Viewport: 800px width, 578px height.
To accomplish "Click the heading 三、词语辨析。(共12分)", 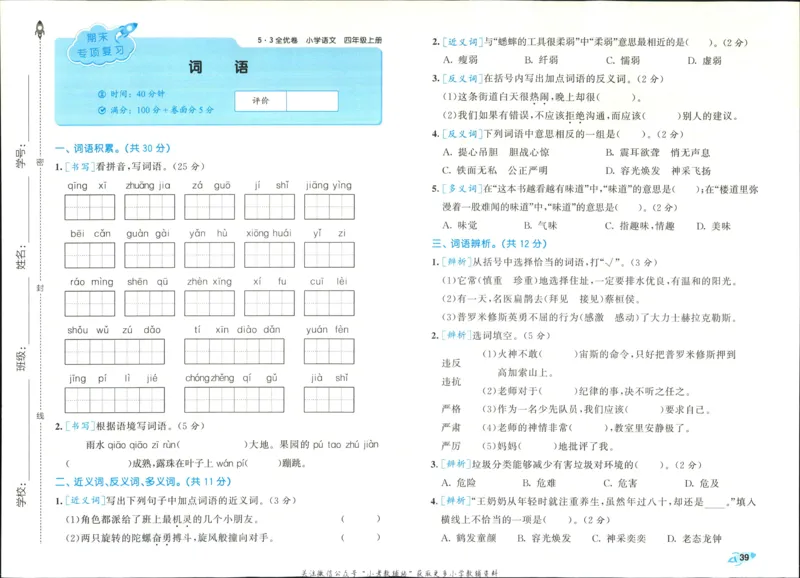I will tap(489, 244).
